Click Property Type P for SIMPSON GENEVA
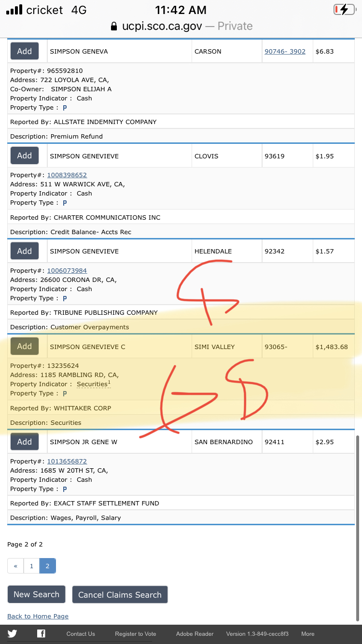Screen dimensions: 362x644 (x=65, y=108)
